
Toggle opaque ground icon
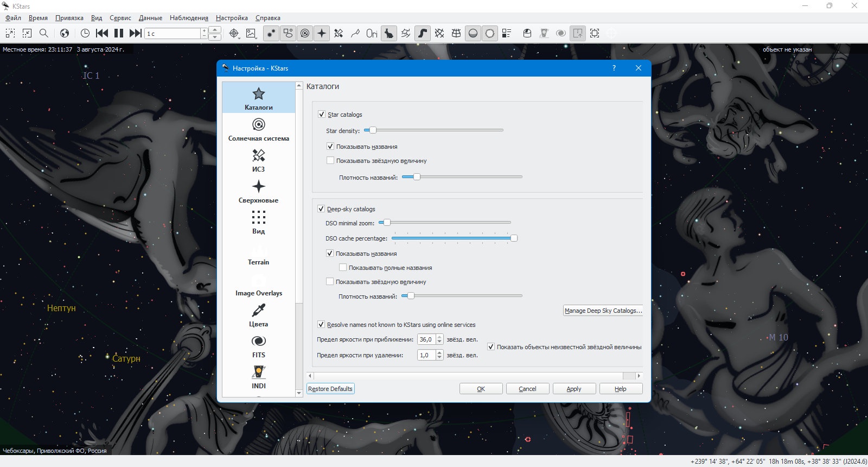coord(473,33)
